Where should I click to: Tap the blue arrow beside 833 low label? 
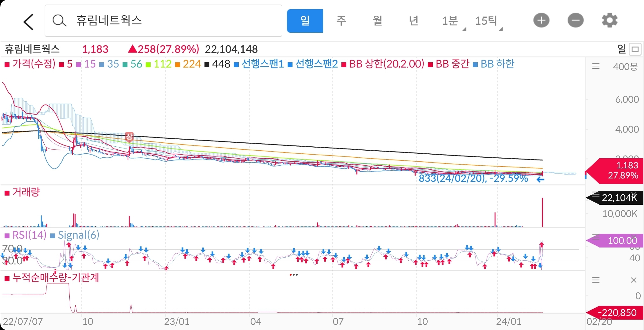pyautogui.click(x=540, y=179)
